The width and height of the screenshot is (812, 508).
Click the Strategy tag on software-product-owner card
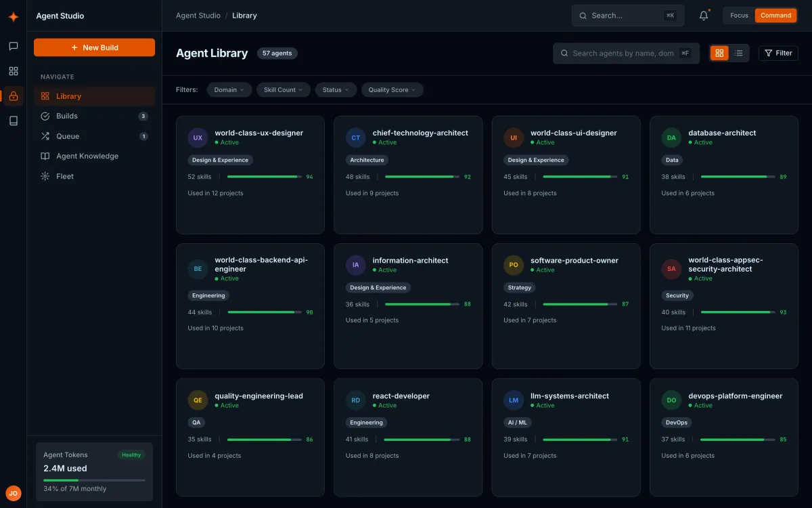pos(520,288)
